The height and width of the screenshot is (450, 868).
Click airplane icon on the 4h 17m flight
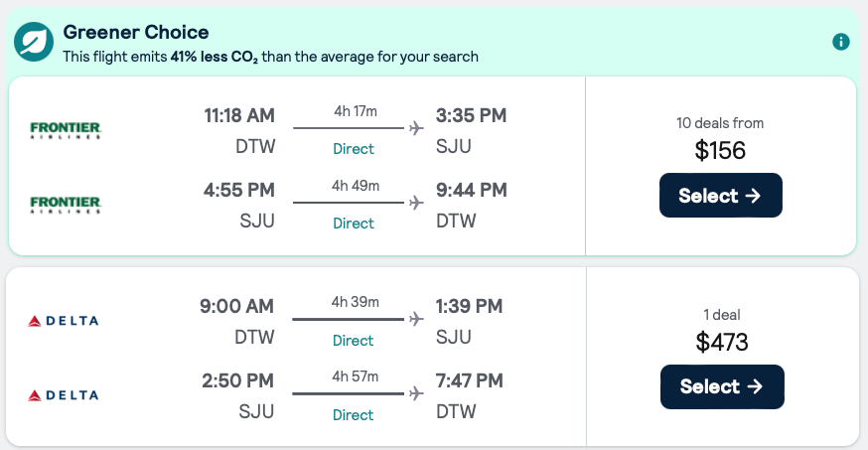415,128
